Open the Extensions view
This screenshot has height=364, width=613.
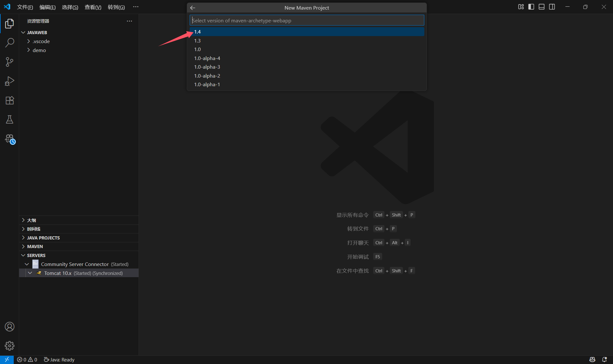click(10, 100)
